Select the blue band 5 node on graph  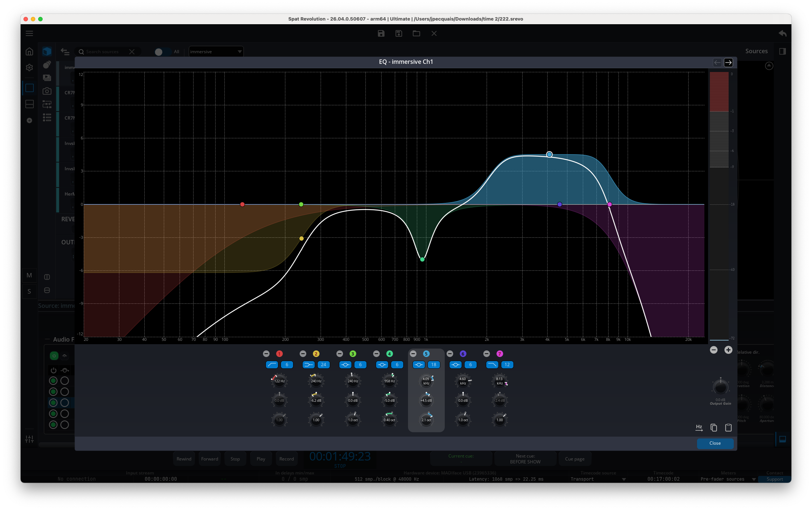pos(549,154)
